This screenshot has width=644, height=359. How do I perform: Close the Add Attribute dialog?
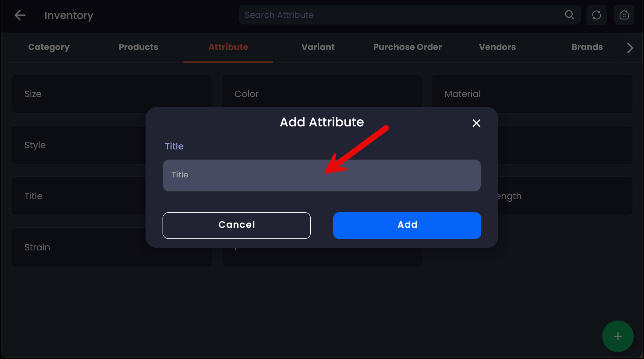(x=476, y=123)
